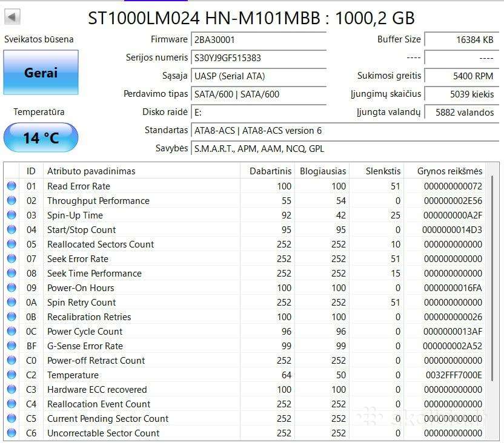
Task: Click status dot for Reallocated Sectors Count
Action: tap(12, 244)
